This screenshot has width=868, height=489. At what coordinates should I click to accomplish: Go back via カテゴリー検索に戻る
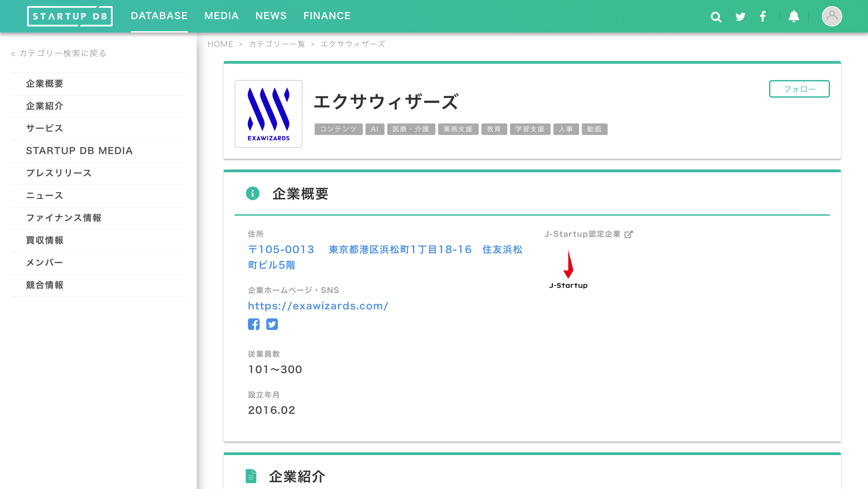click(x=59, y=53)
